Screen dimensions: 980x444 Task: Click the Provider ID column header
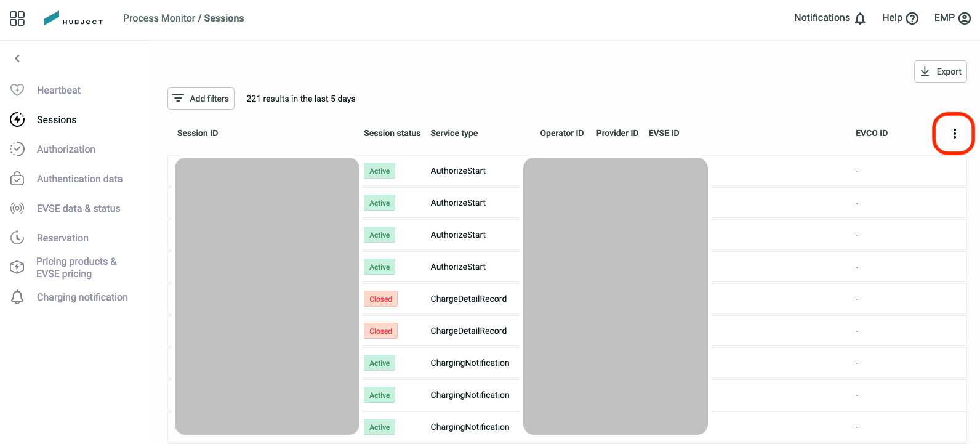pyautogui.click(x=617, y=133)
